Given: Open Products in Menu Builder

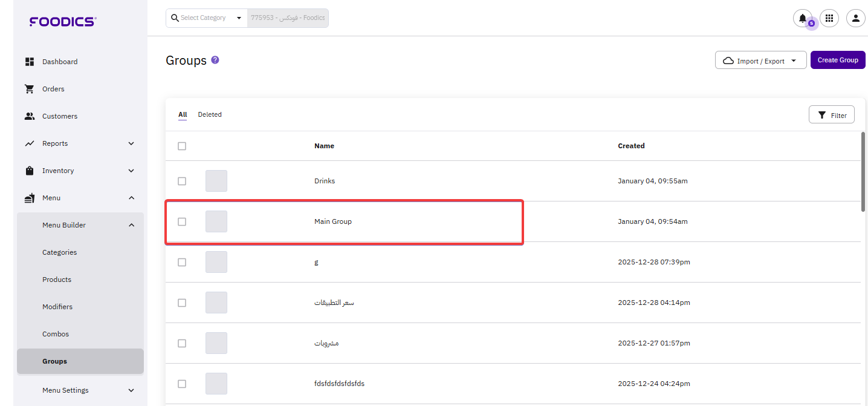Looking at the screenshot, I should pos(57,280).
